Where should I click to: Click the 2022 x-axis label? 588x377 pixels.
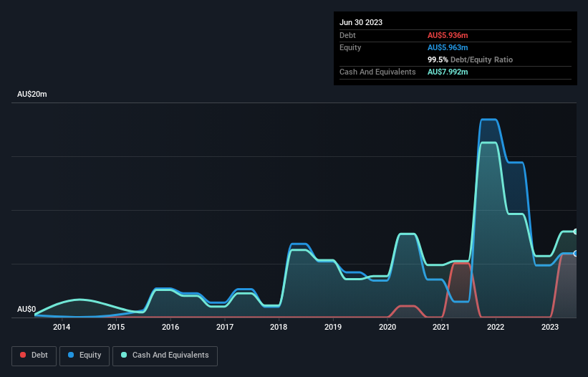coord(496,327)
